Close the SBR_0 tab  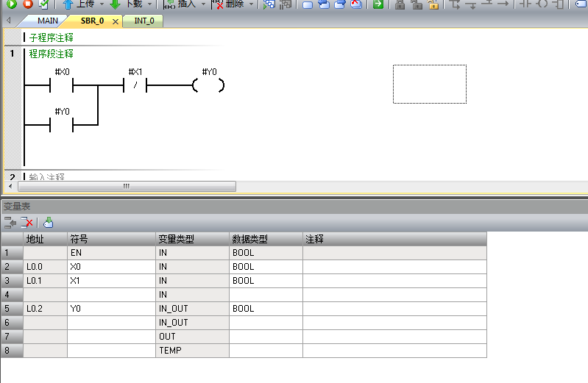pyautogui.click(x=116, y=22)
